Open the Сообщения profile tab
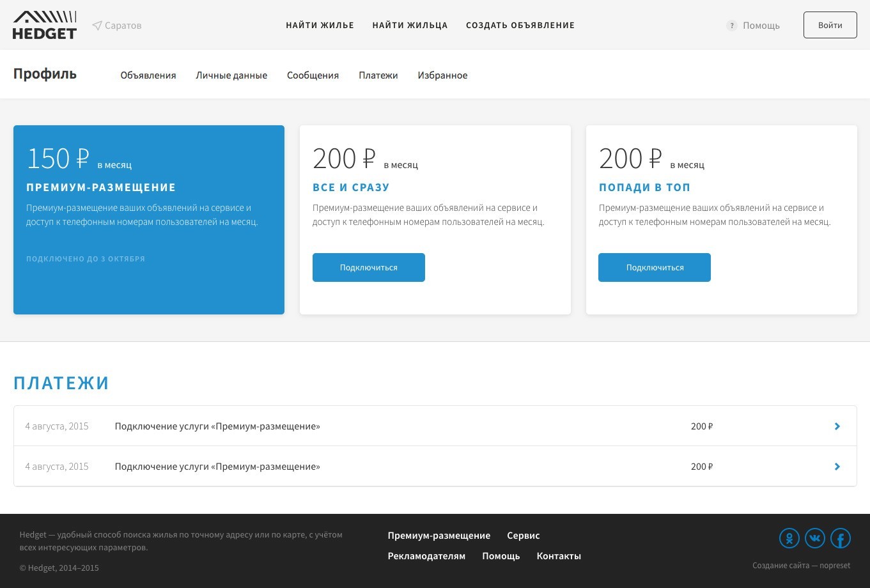Image resolution: width=870 pixels, height=588 pixels. coord(313,75)
